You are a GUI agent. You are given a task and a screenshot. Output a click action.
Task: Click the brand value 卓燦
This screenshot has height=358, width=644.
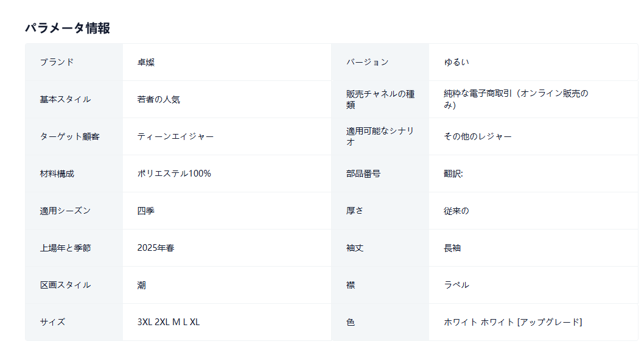coord(146,62)
